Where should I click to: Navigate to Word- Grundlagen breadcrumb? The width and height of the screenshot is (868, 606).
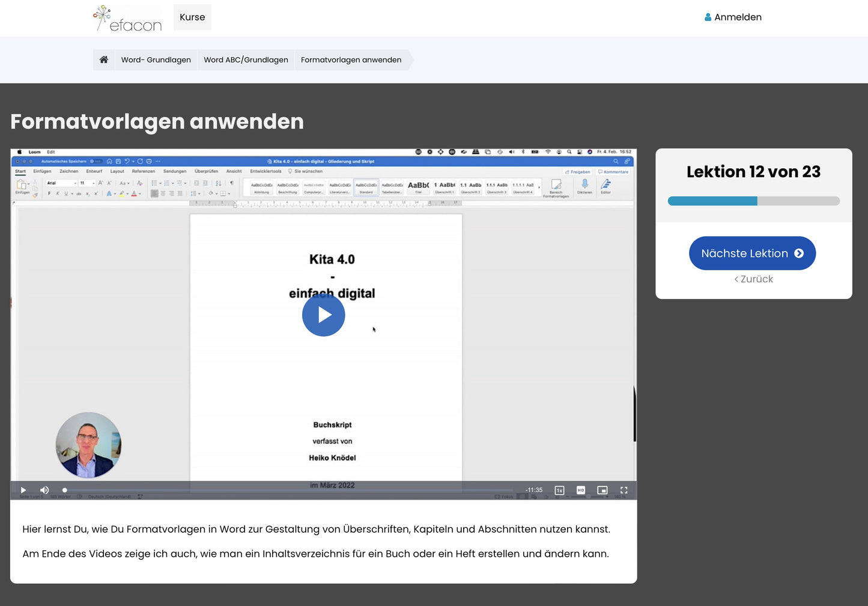[x=156, y=60]
